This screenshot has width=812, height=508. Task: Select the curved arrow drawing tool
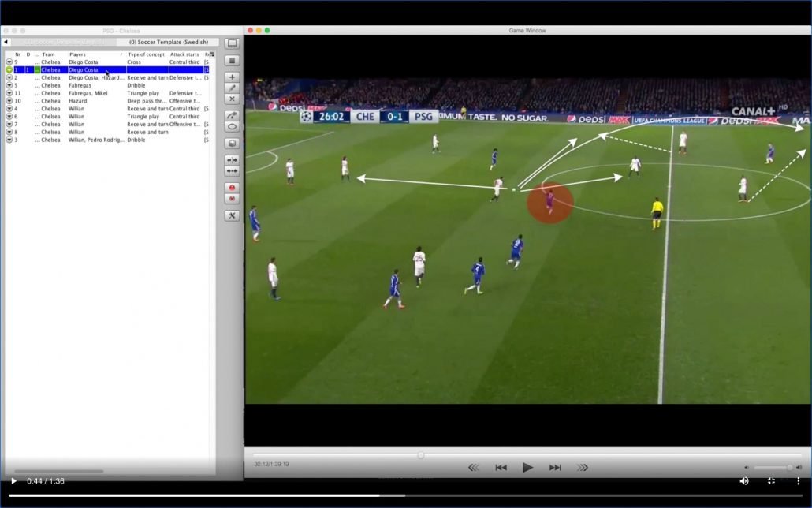click(x=232, y=115)
